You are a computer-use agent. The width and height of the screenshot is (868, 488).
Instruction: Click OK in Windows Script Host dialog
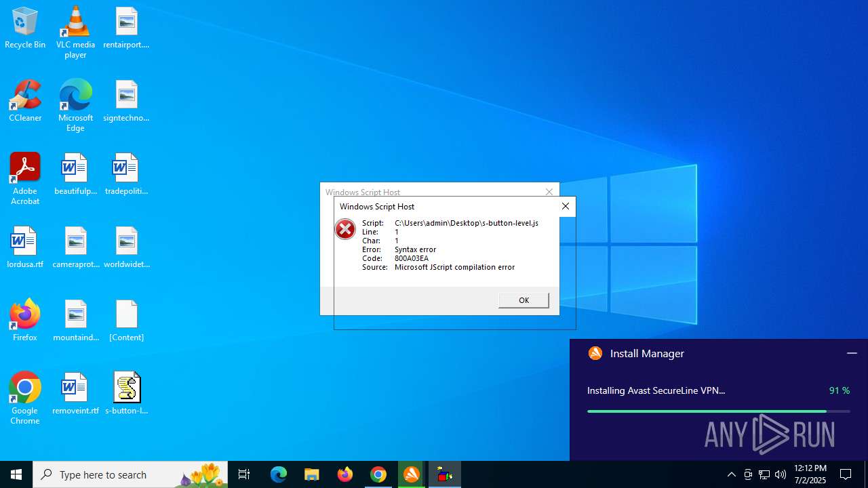(524, 300)
